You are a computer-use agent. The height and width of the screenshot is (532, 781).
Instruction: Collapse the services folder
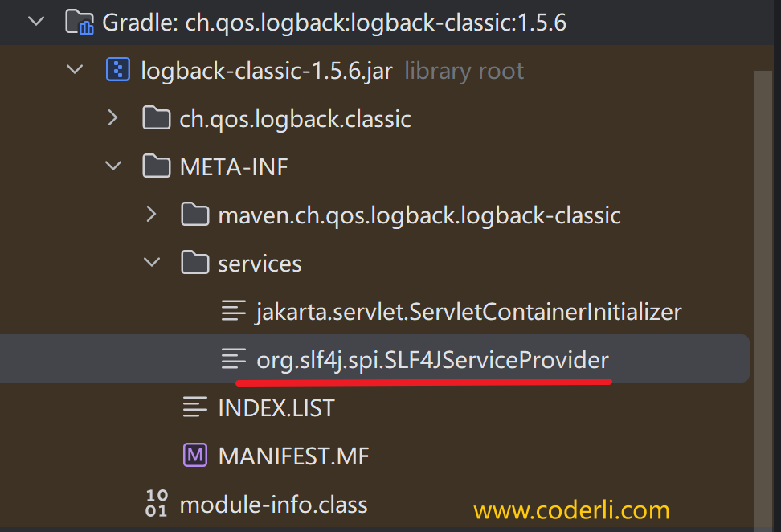[x=152, y=263]
